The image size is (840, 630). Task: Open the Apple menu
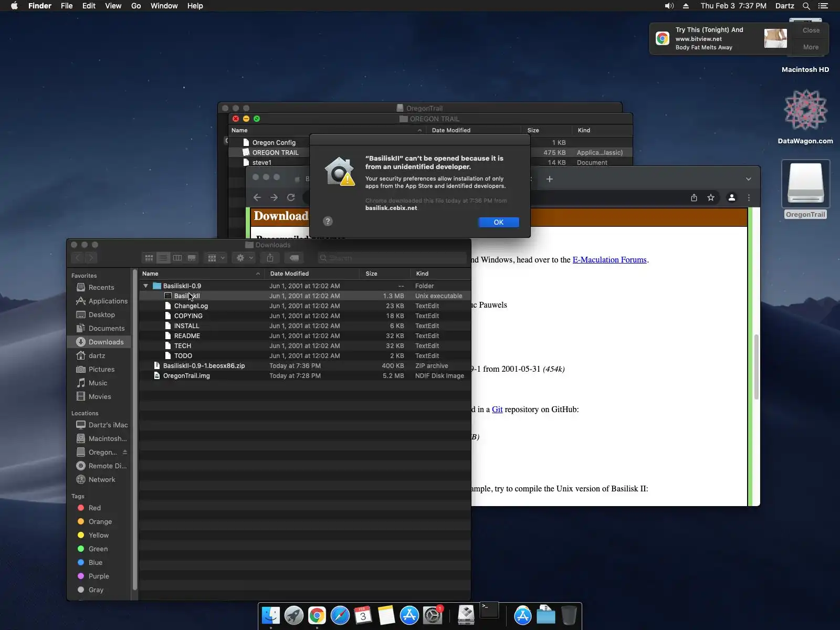coord(14,6)
